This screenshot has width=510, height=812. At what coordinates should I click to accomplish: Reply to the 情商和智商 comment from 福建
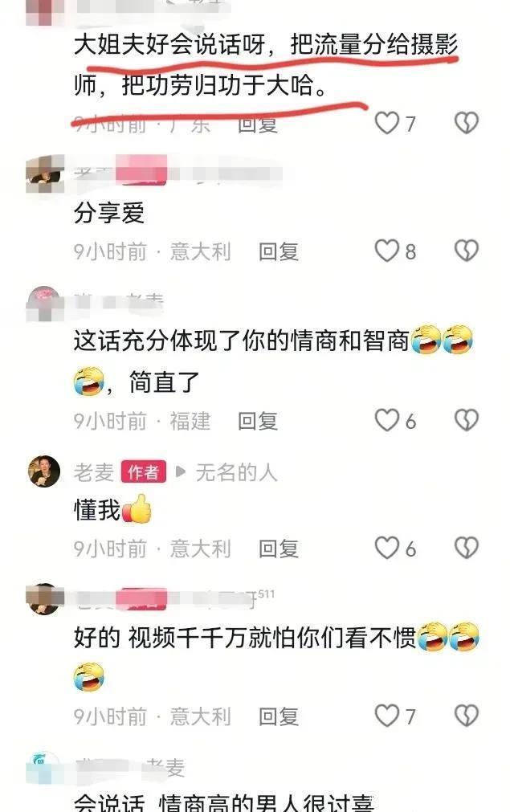(x=258, y=421)
